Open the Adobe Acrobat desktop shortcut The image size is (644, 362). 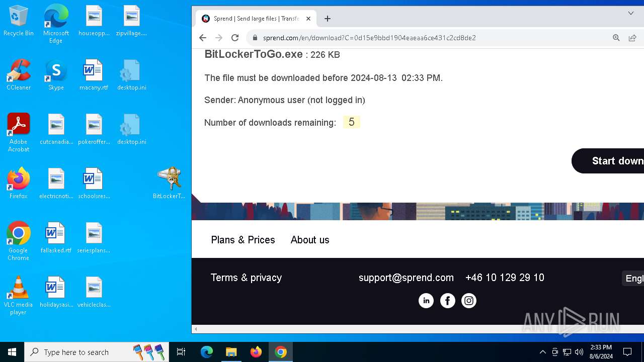click(x=18, y=133)
